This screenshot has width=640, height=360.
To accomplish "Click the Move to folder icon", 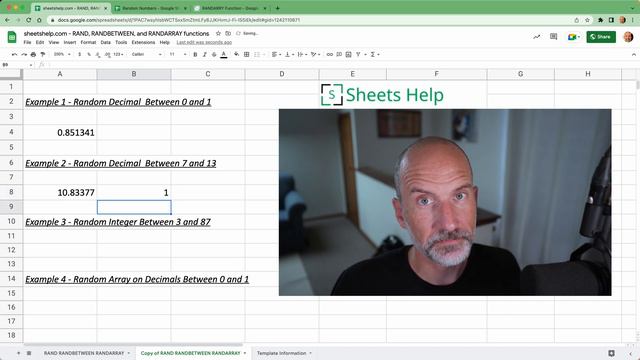I will tap(228, 33).
